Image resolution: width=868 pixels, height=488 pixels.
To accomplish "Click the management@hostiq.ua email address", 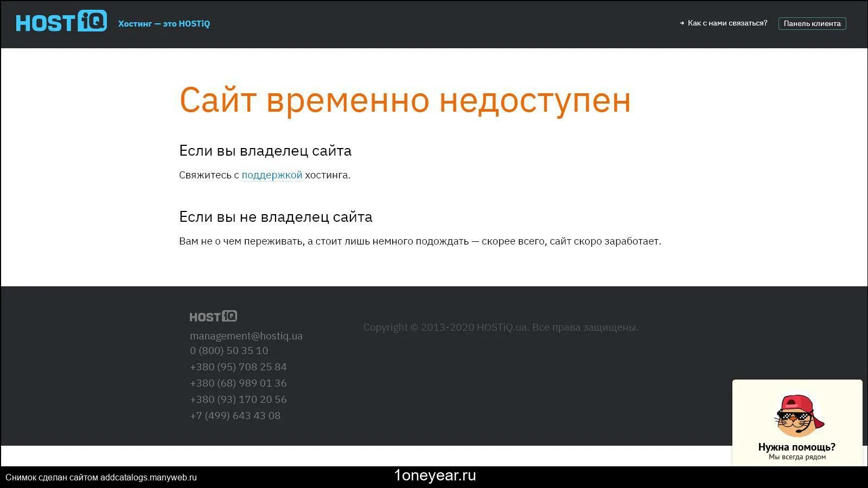I will click(x=246, y=336).
